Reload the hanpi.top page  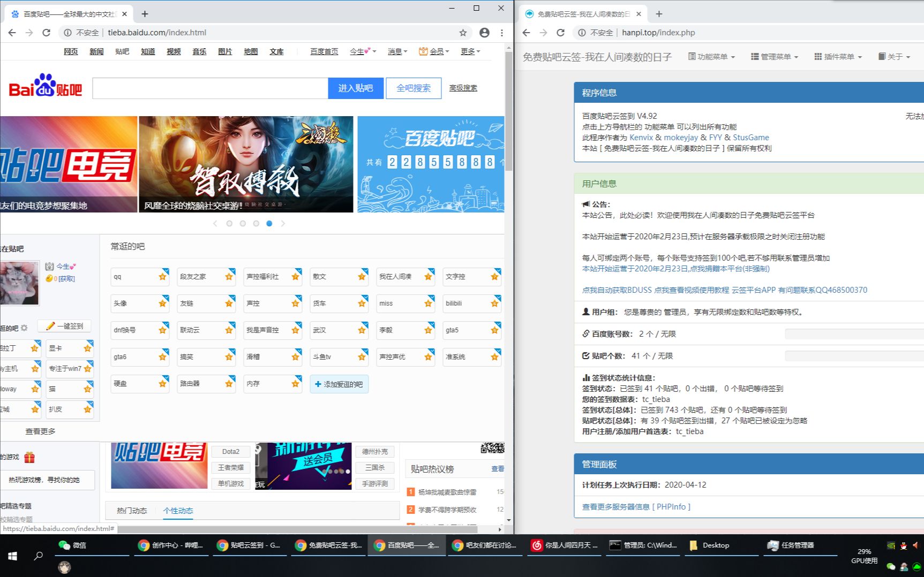[561, 33]
